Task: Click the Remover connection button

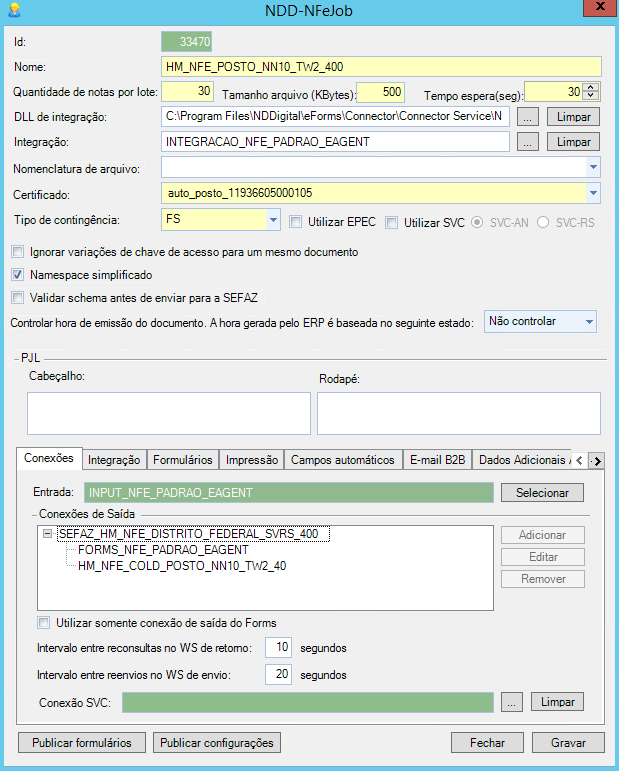Action: click(x=543, y=579)
